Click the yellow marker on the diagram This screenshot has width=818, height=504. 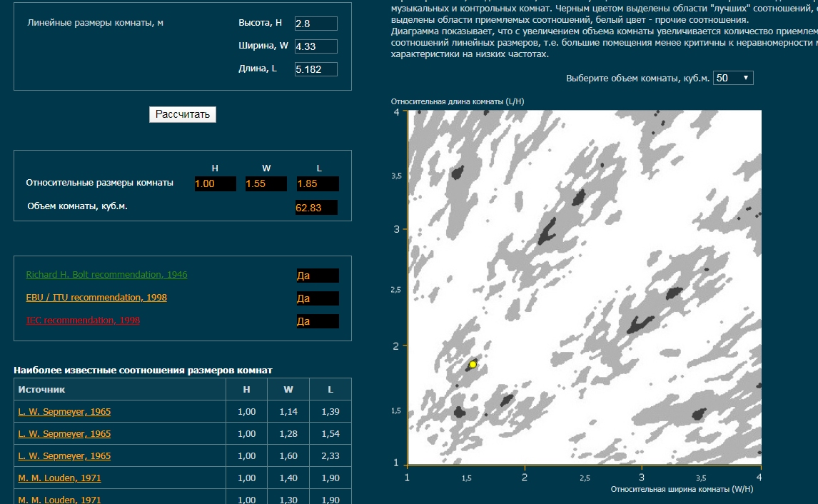(473, 364)
